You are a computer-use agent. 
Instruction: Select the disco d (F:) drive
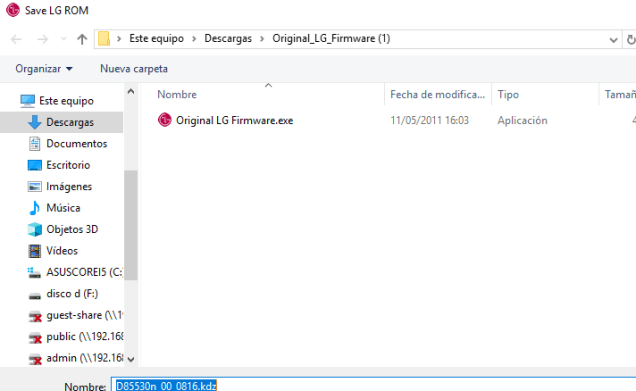click(72, 294)
